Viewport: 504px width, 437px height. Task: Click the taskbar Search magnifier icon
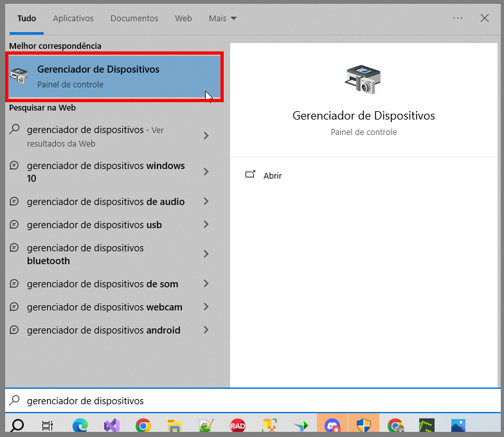(17, 425)
